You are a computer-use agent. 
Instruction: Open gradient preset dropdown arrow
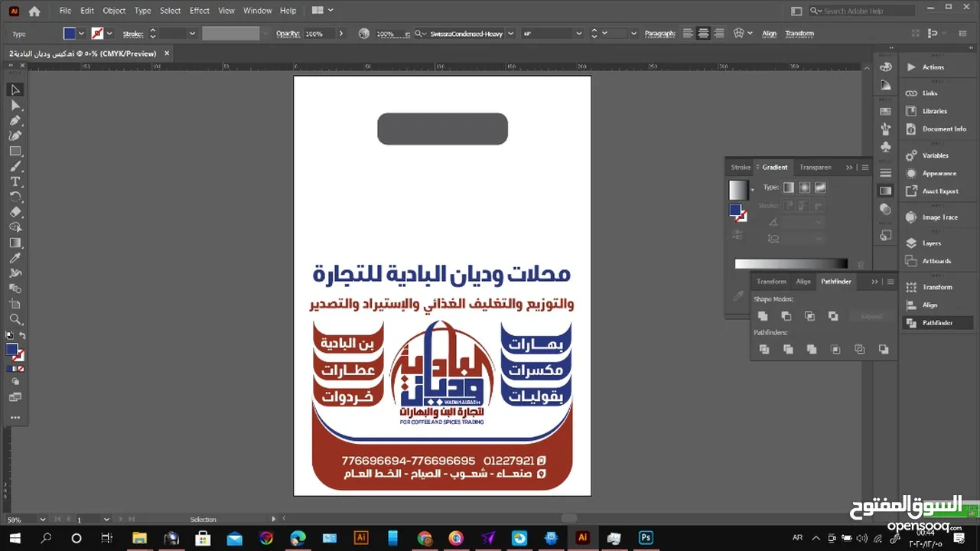[752, 189]
